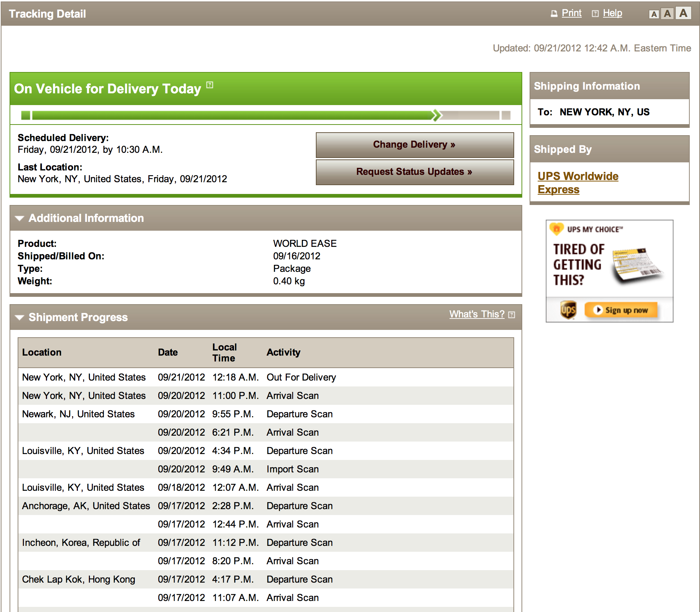Click the 'Import Scan' activity text

point(293,469)
